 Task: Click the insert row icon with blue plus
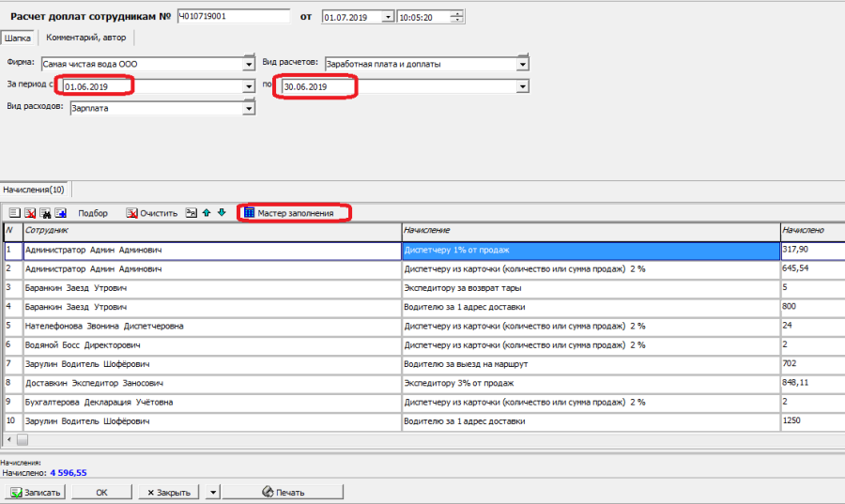point(60,213)
